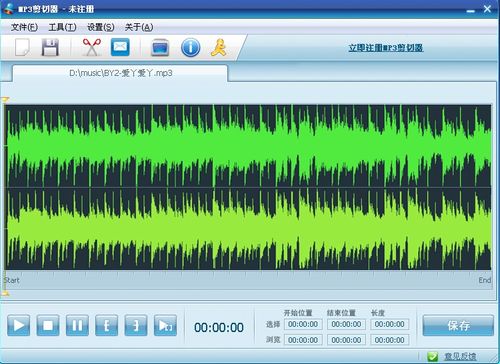
Task: Click the yellow running figure icon
Action: [x=218, y=47]
